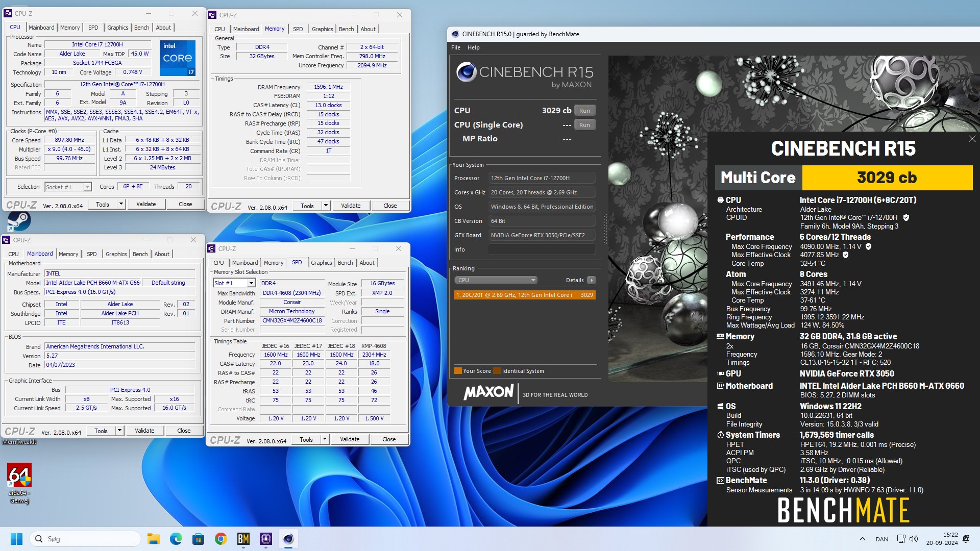Screen dimensions: 980x551
Task: Switch to Cinebench taskbar icon
Action: click(288, 539)
